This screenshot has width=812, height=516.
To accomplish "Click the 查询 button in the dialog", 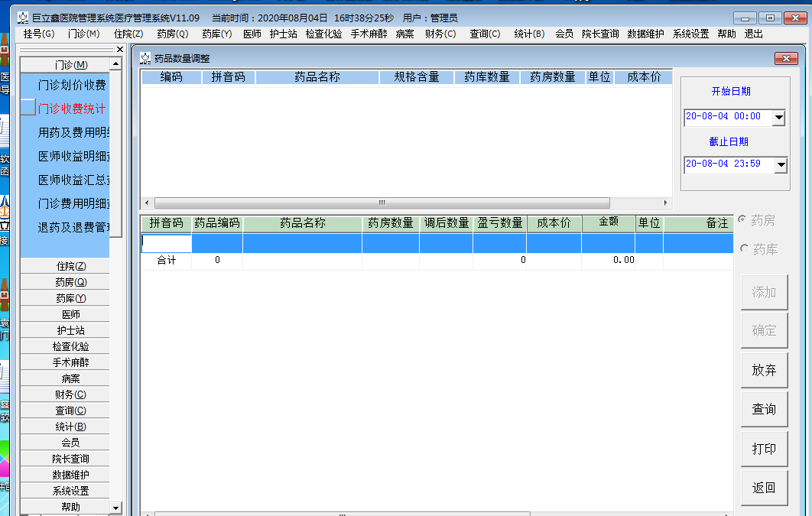I will 764,408.
